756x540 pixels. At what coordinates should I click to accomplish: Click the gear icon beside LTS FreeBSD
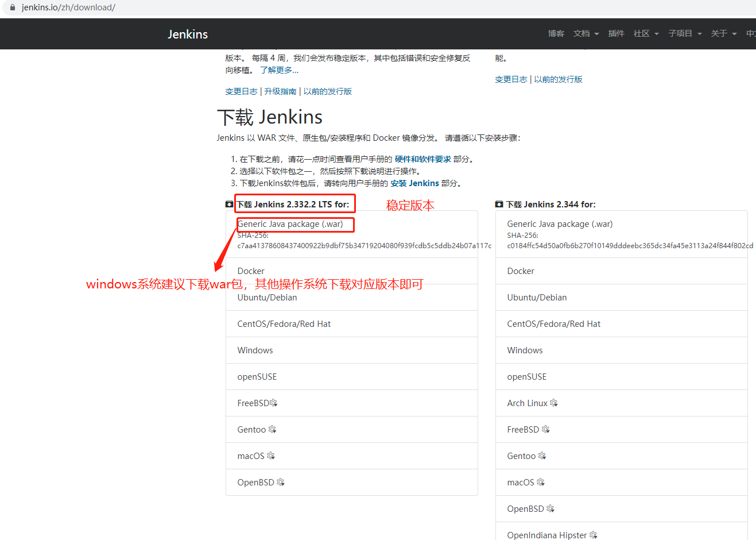click(x=274, y=403)
